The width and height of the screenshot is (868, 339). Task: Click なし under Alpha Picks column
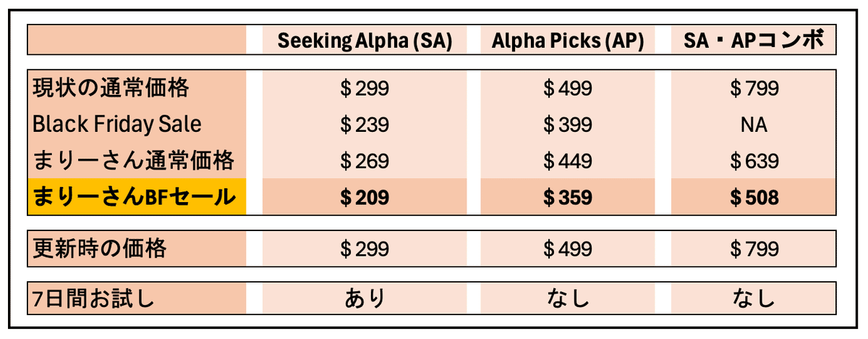[x=568, y=298]
